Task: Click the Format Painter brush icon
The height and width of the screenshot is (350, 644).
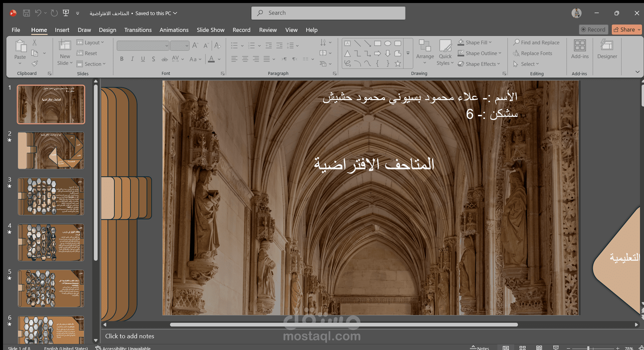Action: [x=35, y=63]
